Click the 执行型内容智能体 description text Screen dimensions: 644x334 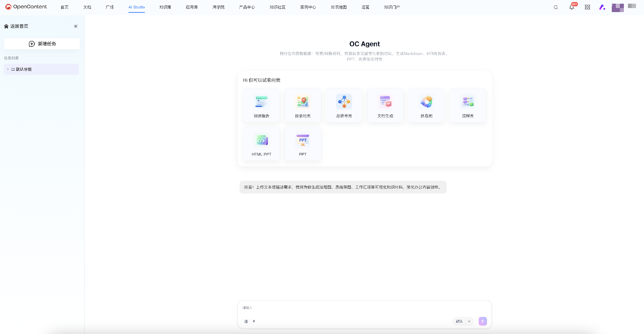[x=365, y=56]
